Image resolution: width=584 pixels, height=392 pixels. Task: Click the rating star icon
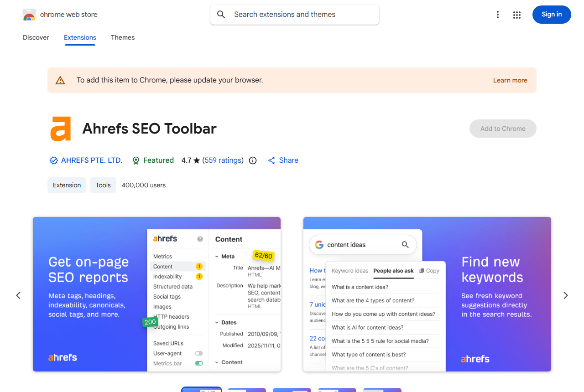click(x=197, y=160)
